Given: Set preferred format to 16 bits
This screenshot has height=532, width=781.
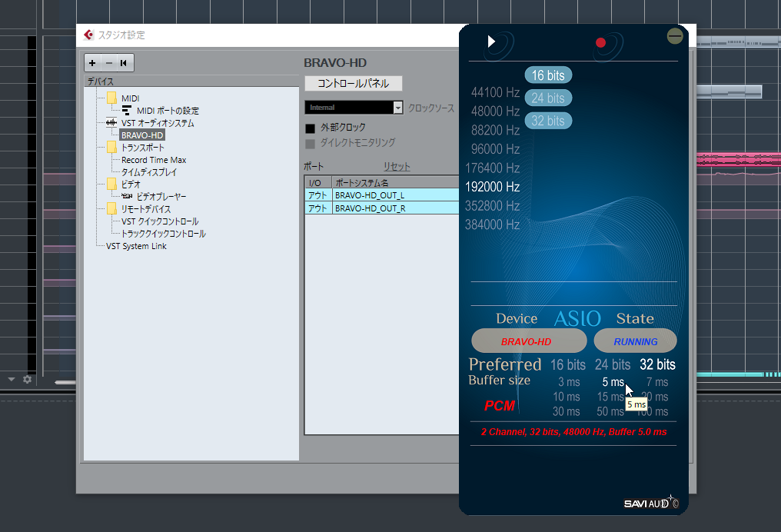Looking at the screenshot, I should click(x=568, y=364).
